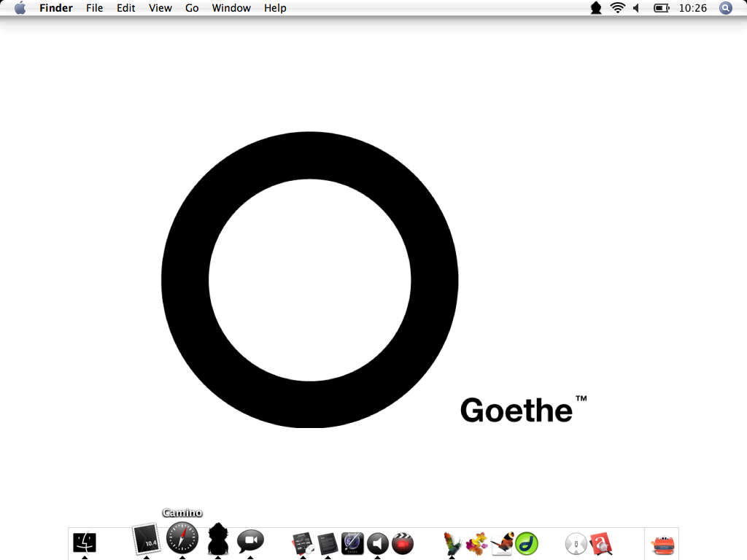Launch the red clapperboard camera app
Image resolution: width=747 pixels, height=560 pixels.
(403, 544)
